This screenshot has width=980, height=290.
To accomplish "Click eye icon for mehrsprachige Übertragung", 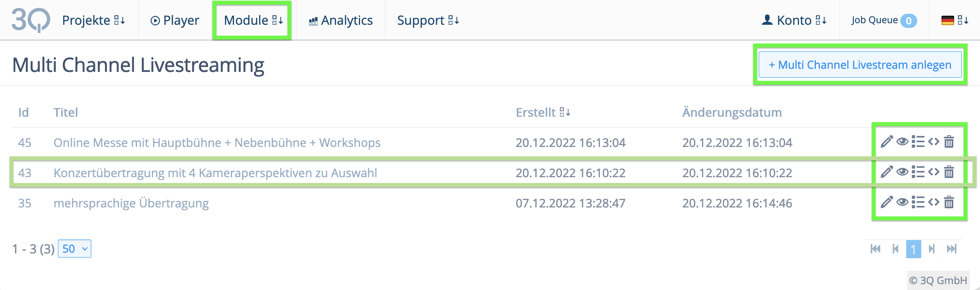I will 902,202.
